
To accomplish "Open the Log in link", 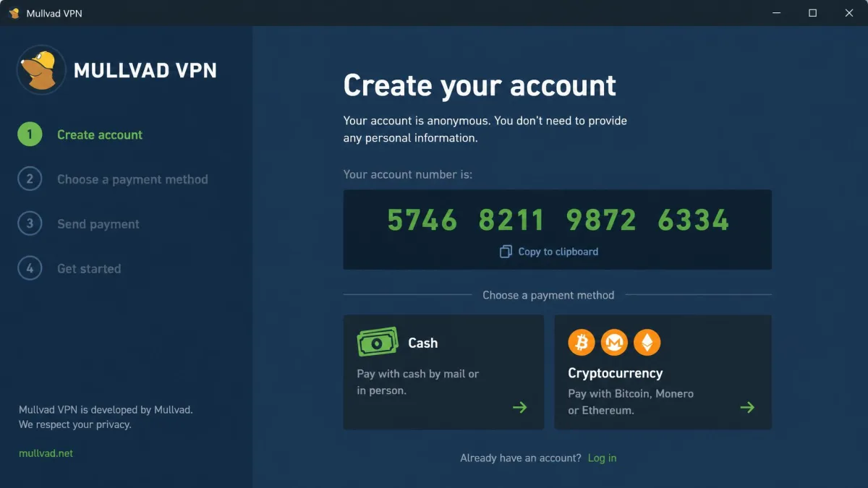I will click(602, 458).
